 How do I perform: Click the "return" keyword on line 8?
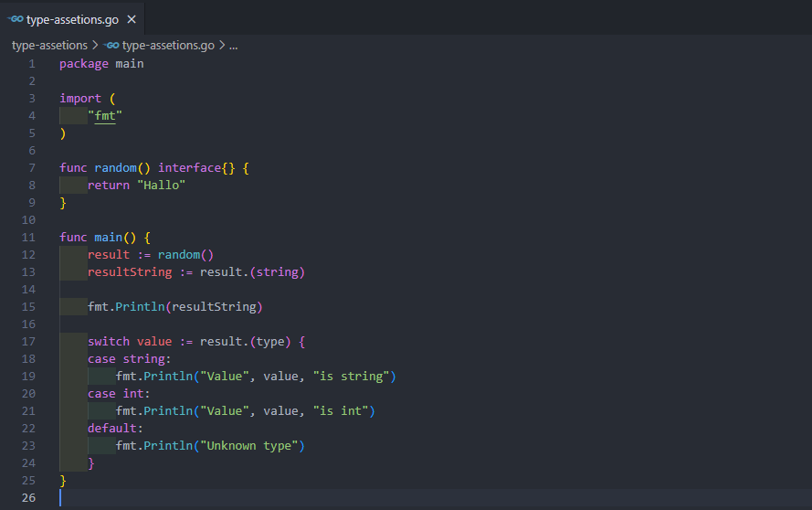(108, 185)
